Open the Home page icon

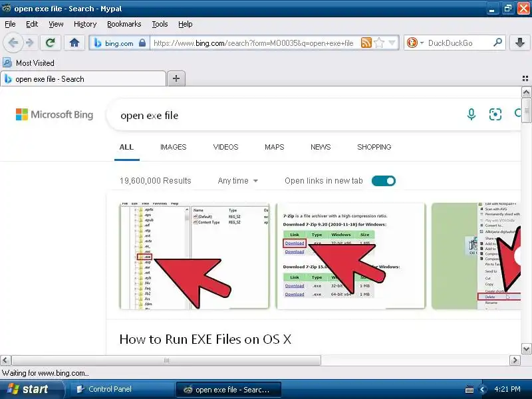(x=74, y=43)
